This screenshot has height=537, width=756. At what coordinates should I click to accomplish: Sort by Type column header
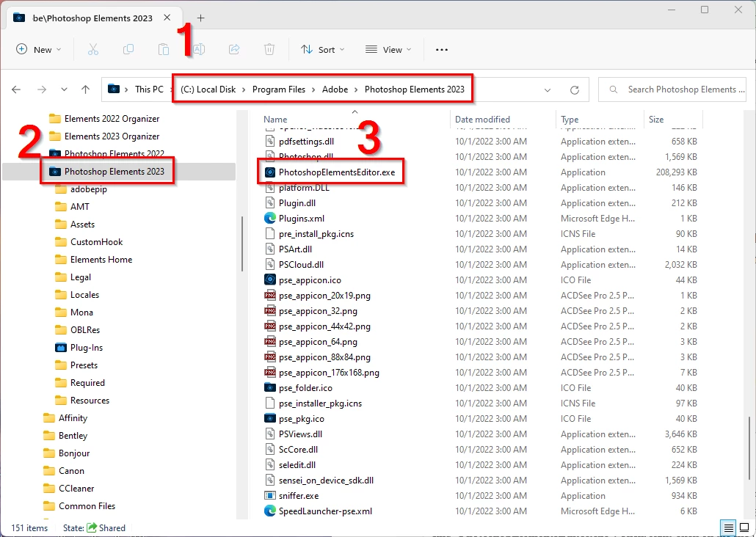[570, 120]
